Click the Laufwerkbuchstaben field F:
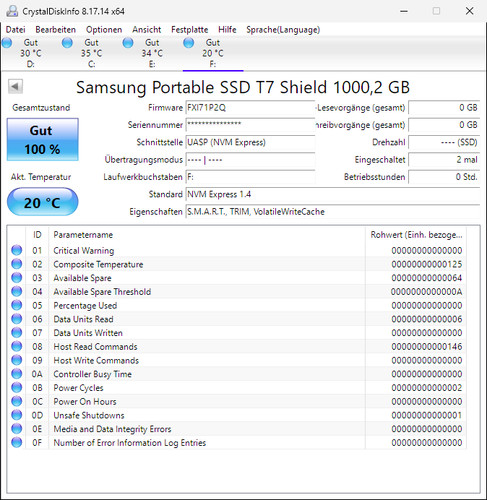This screenshot has height=500, width=487. [x=250, y=177]
